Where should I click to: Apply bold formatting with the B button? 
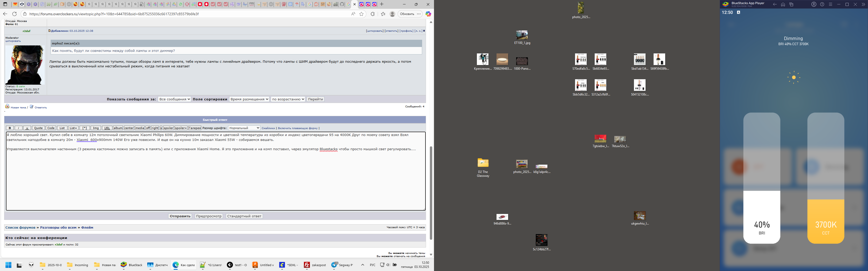(x=10, y=128)
